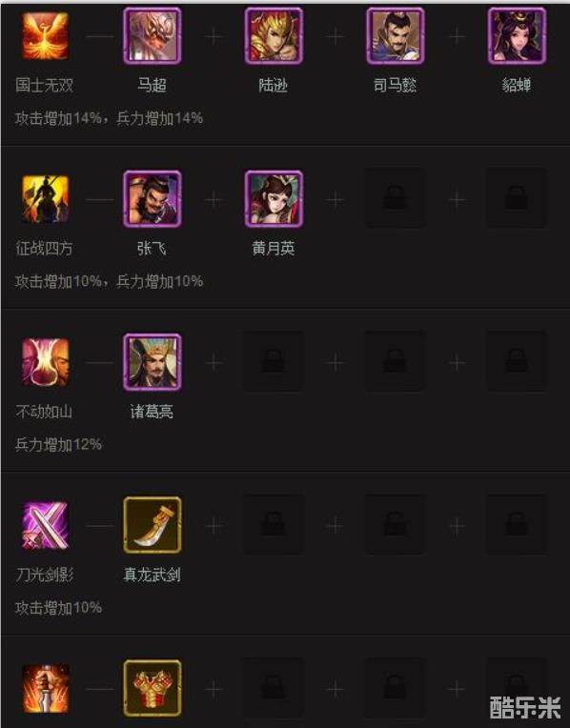Select the 张飞 hero portrait
Screen dimensions: 570x728
[x=153, y=199]
